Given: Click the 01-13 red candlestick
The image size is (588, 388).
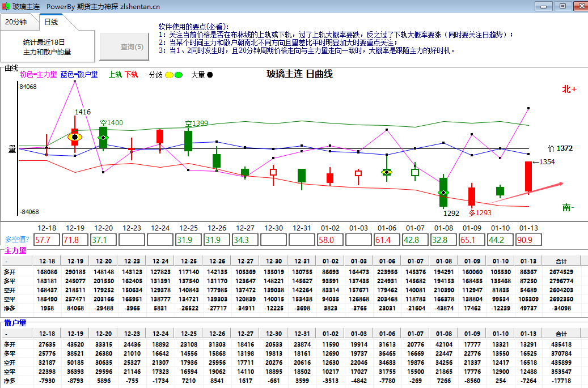Looking at the screenshot, I should pyautogui.click(x=528, y=177).
